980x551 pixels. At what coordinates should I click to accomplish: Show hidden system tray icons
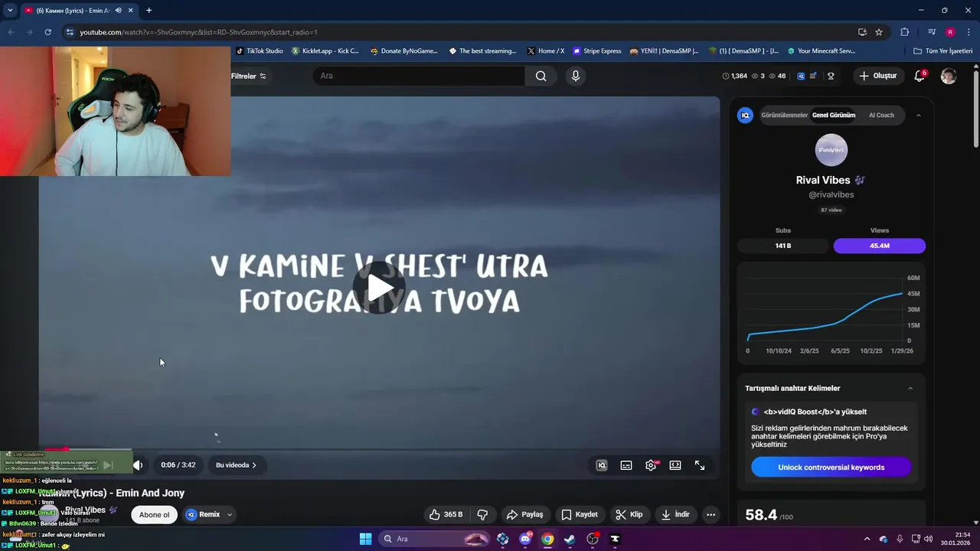[867, 539]
